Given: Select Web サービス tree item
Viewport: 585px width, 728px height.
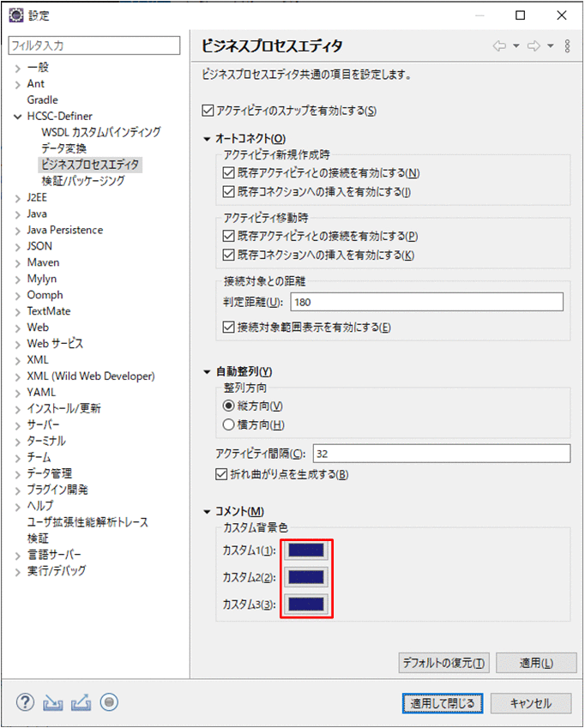Looking at the screenshot, I should click(x=55, y=344).
